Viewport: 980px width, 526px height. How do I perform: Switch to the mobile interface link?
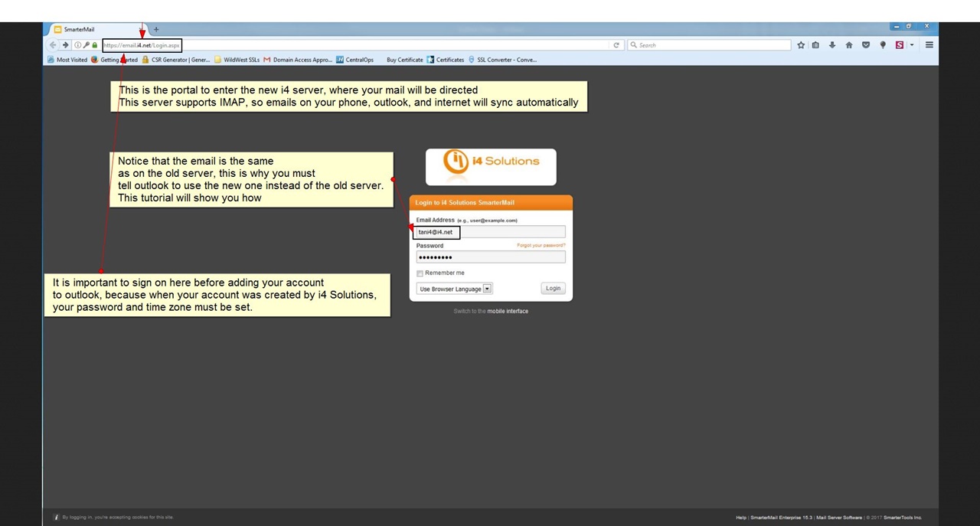coord(508,312)
